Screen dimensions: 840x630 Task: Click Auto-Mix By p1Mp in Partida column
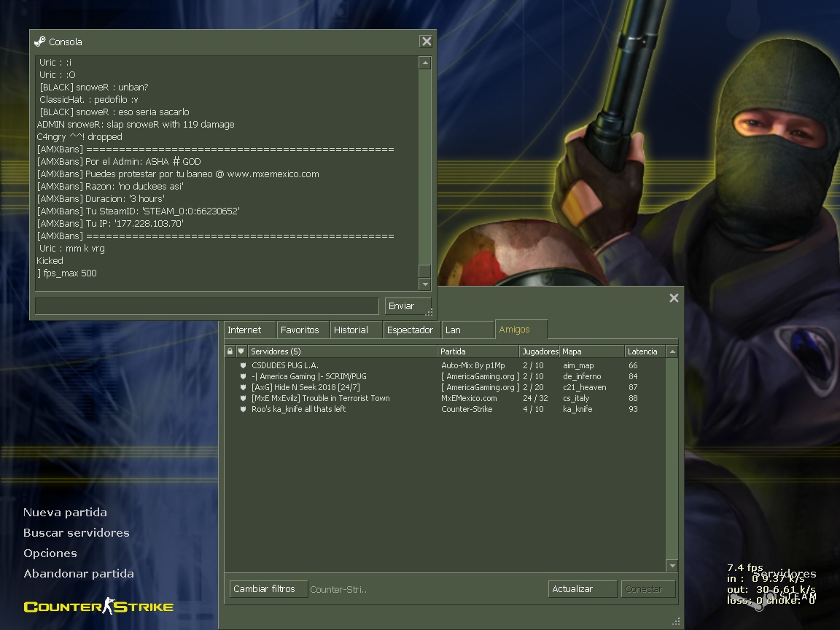(473, 365)
